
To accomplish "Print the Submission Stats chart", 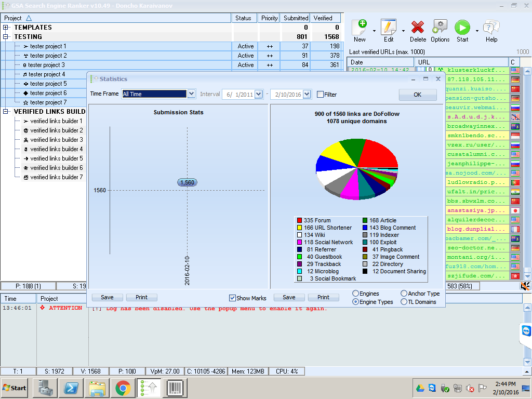I will point(141,297).
